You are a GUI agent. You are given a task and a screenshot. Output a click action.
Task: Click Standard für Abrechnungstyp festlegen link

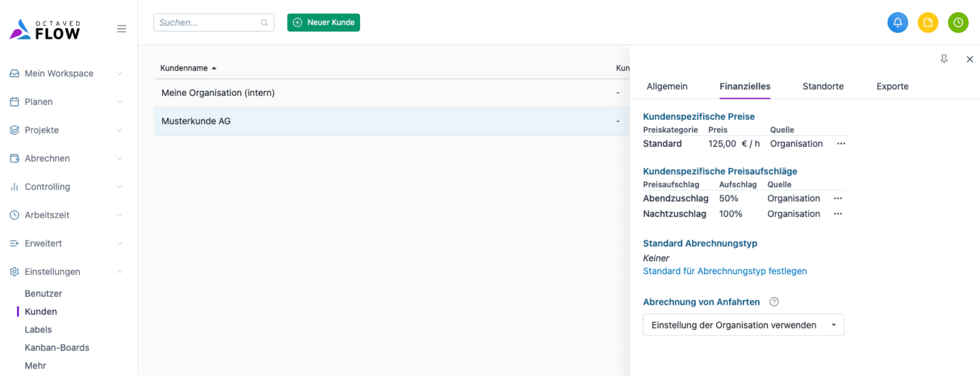click(725, 271)
